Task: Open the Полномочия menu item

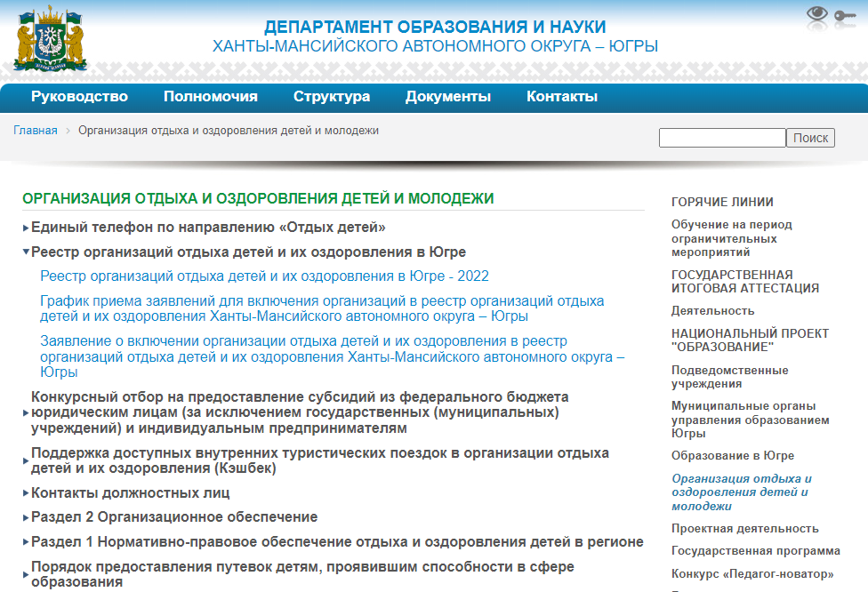Action: coord(211,97)
